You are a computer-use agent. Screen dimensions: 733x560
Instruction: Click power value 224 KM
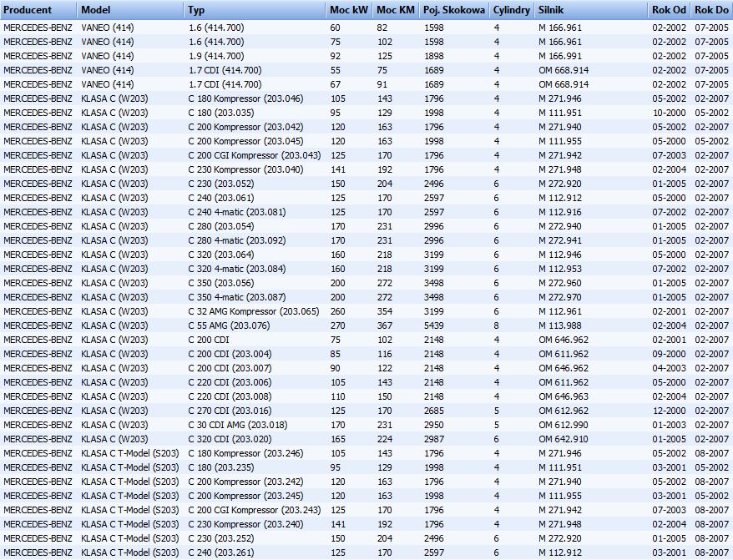pyautogui.click(x=385, y=439)
